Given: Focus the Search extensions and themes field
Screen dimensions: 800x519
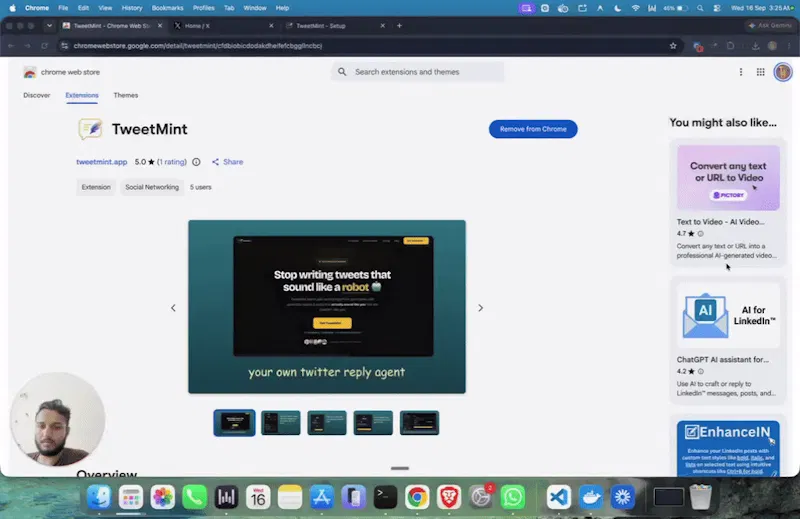Looking at the screenshot, I should 417,72.
